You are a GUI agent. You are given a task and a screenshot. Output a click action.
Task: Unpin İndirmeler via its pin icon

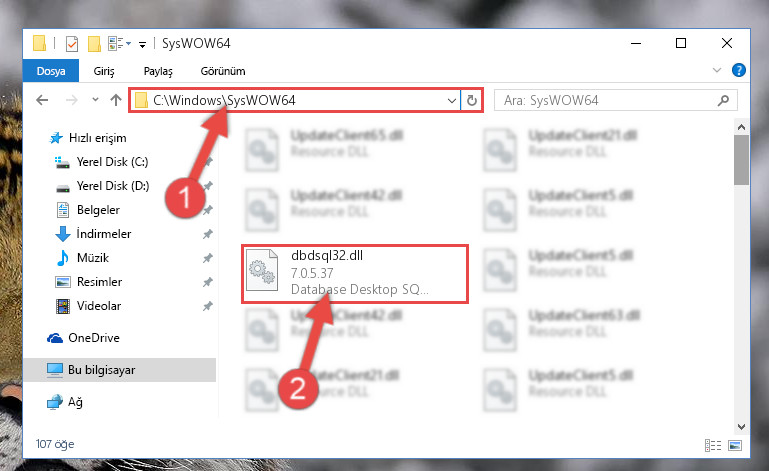pos(208,234)
